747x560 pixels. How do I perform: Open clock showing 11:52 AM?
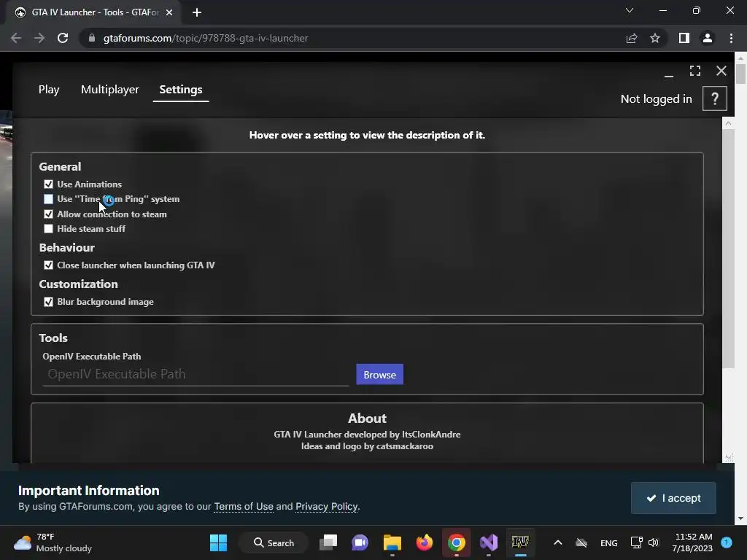(692, 542)
